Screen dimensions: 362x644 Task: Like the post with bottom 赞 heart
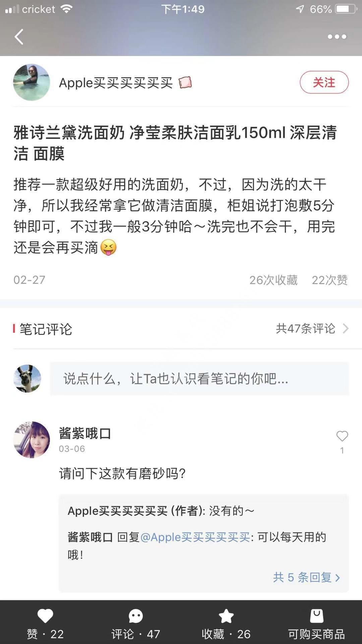(45, 616)
